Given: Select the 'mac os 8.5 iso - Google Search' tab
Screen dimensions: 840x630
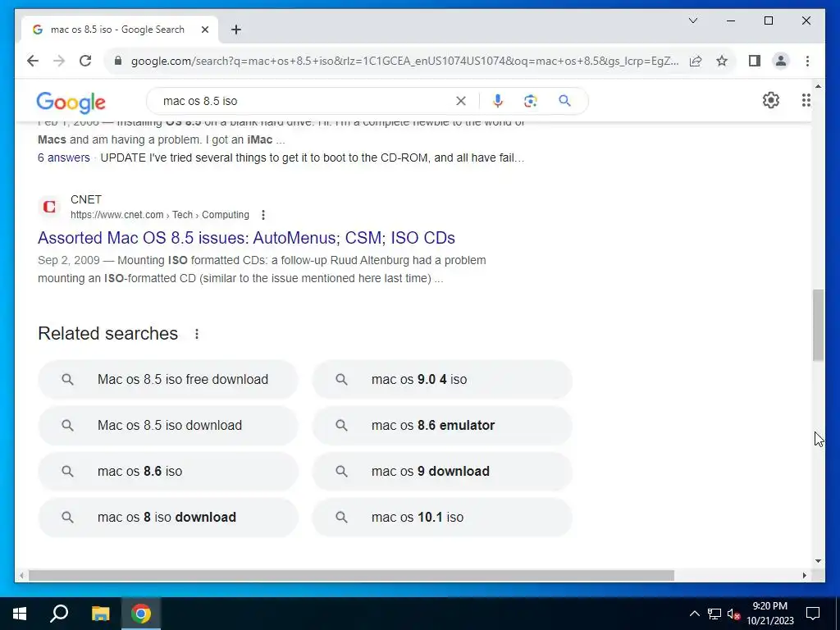Looking at the screenshot, I should 120,30.
